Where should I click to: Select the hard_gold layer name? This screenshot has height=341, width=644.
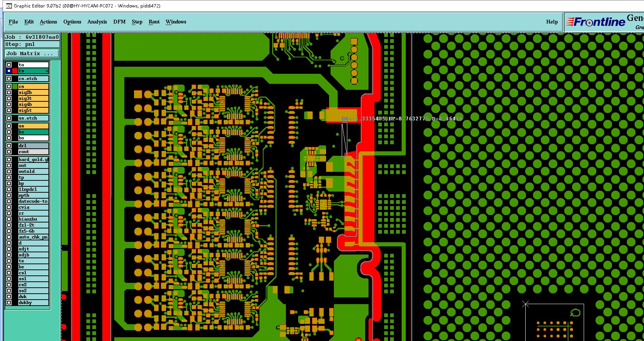(34, 160)
